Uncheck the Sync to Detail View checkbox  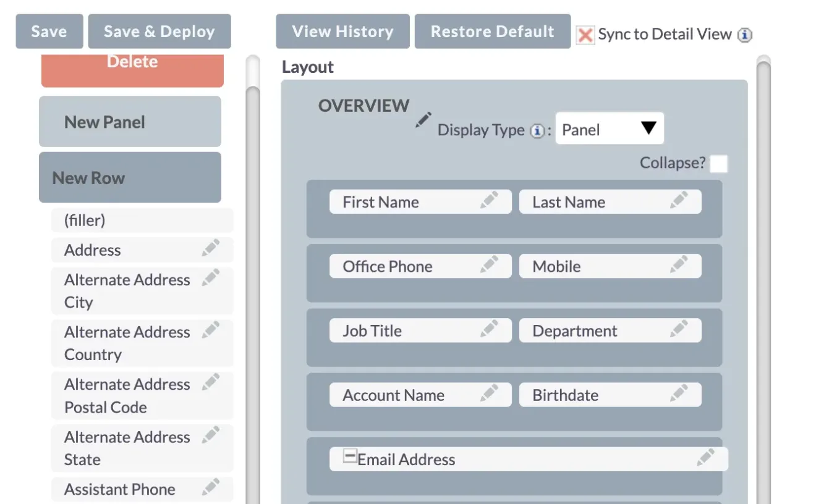[584, 35]
